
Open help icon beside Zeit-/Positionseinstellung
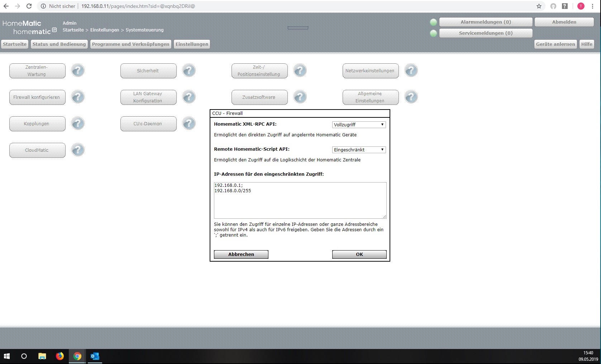[300, 71]
